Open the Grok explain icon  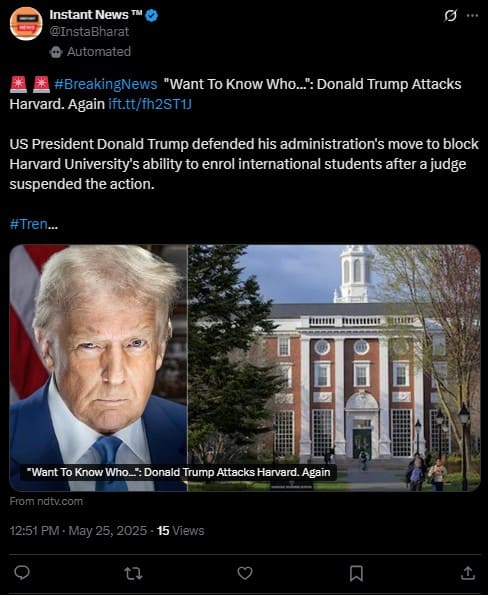450,16
